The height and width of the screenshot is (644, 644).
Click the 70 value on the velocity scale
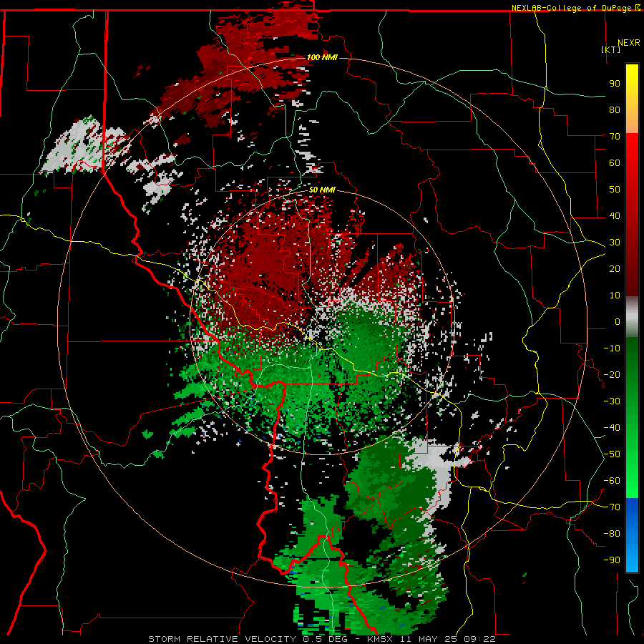click(615, 137)
